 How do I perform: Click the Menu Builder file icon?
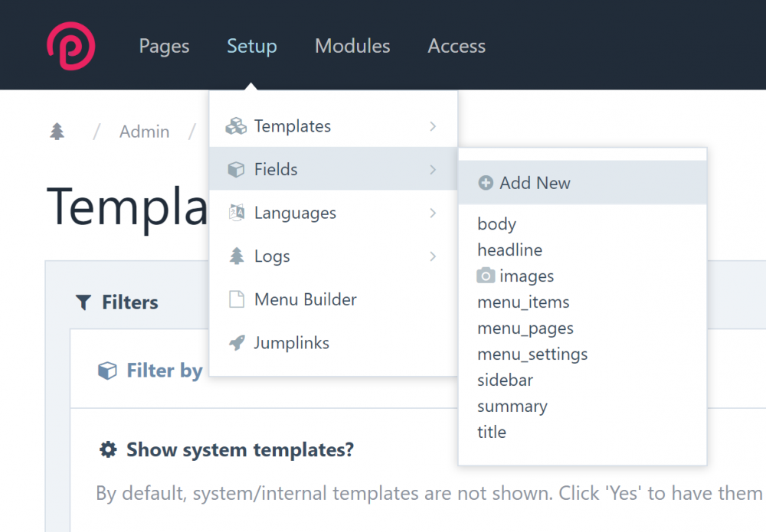tap(236, 299)
